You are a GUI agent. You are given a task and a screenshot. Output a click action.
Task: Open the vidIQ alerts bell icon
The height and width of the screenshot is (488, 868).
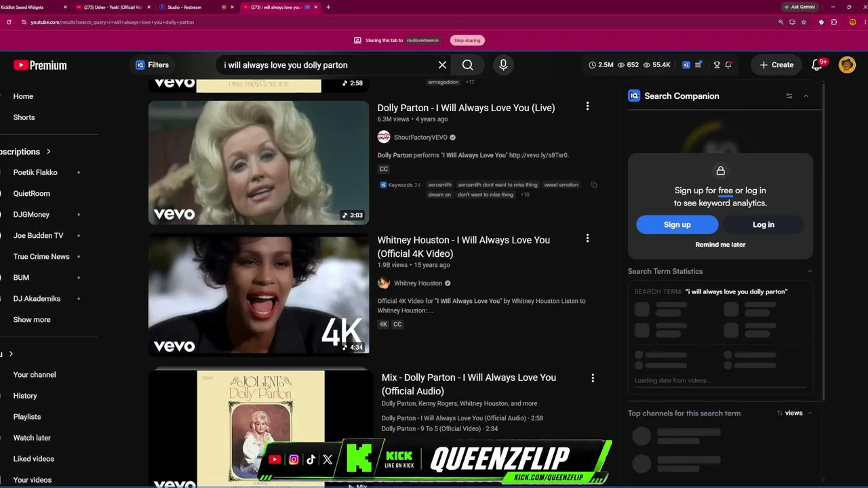[728, 65]
